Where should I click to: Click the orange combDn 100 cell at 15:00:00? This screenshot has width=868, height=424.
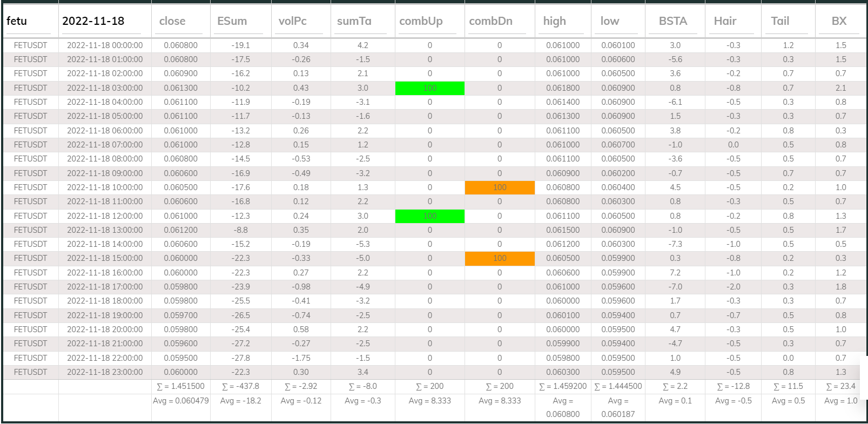point(500,258)
